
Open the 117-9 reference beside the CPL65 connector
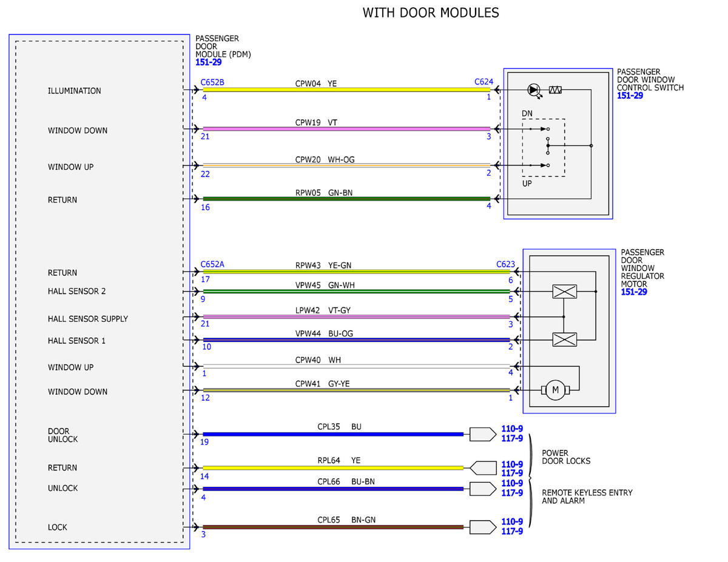pyautogui.click(x=512, y=531)
